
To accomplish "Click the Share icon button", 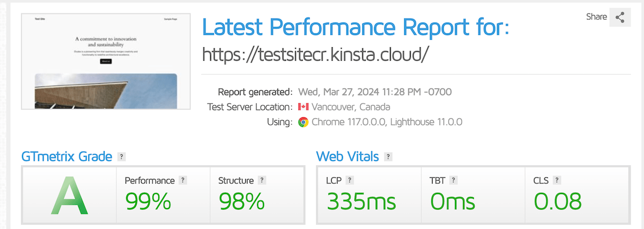I will pyautogui.click(x=620, y=17).
